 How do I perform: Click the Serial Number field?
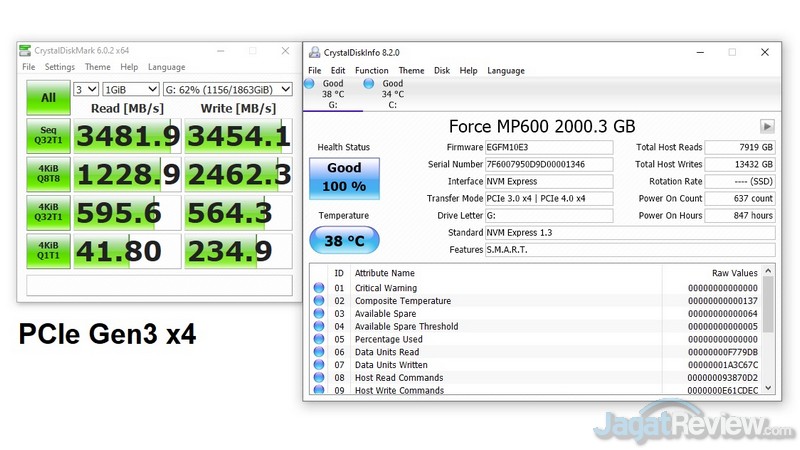tap(549, 164)
